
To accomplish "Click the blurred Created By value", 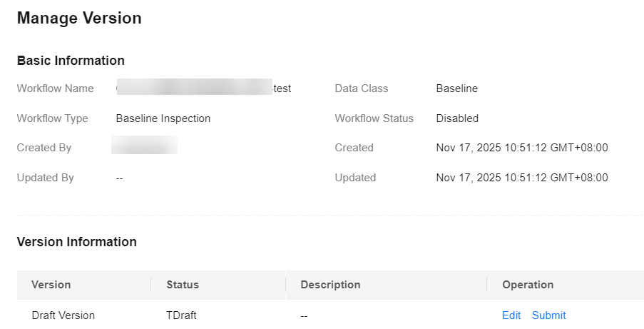I will (145, 148).
